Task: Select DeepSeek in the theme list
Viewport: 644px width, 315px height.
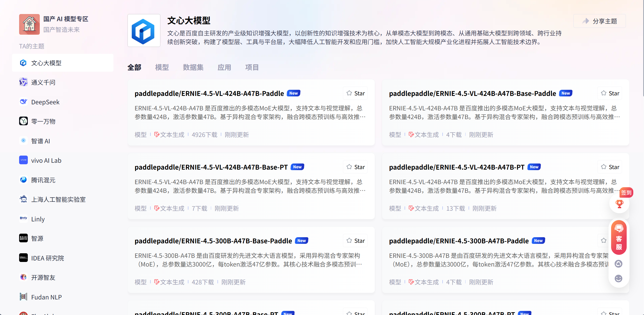Action: pos(63,102)
